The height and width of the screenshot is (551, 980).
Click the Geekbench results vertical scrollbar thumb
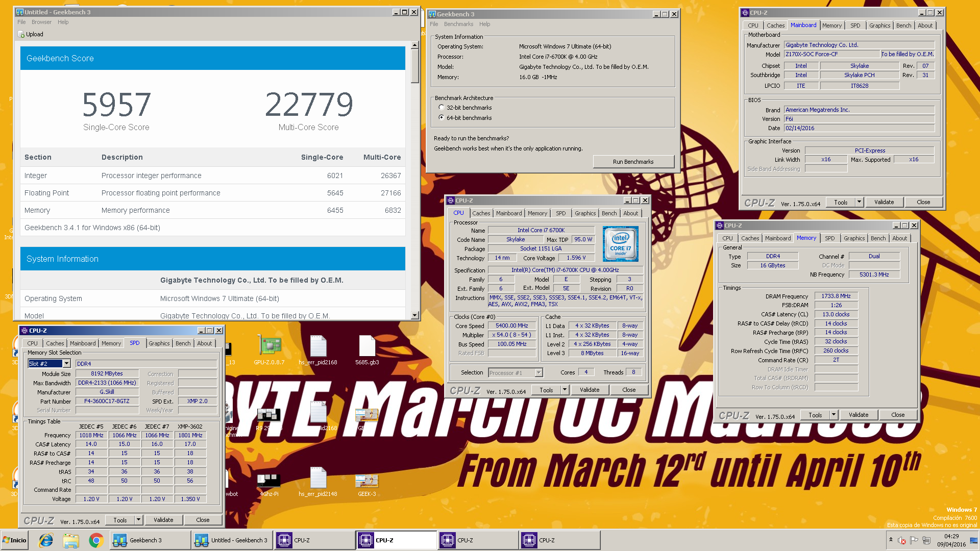(415, 66)
